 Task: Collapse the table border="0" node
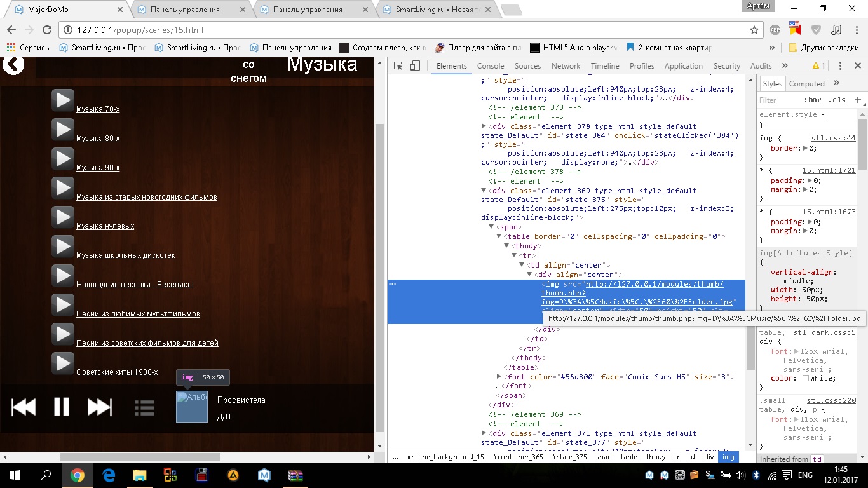499,236
